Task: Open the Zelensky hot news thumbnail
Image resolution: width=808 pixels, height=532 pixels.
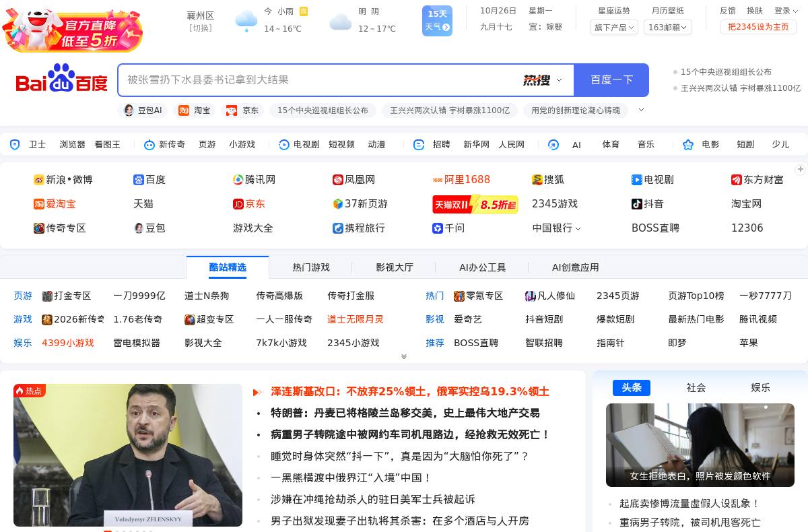Action: click(128, 455)
